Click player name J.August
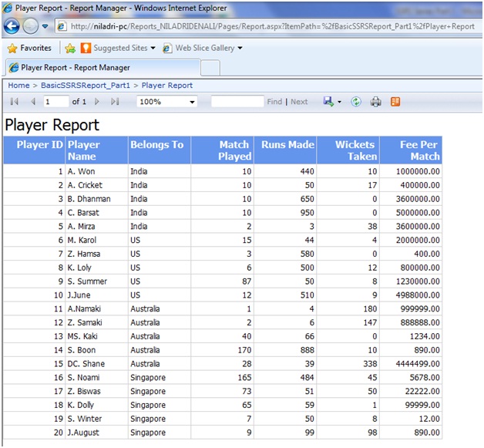This screenshot has height=448, width=484. pyautogui.click(x=83, y=433)
